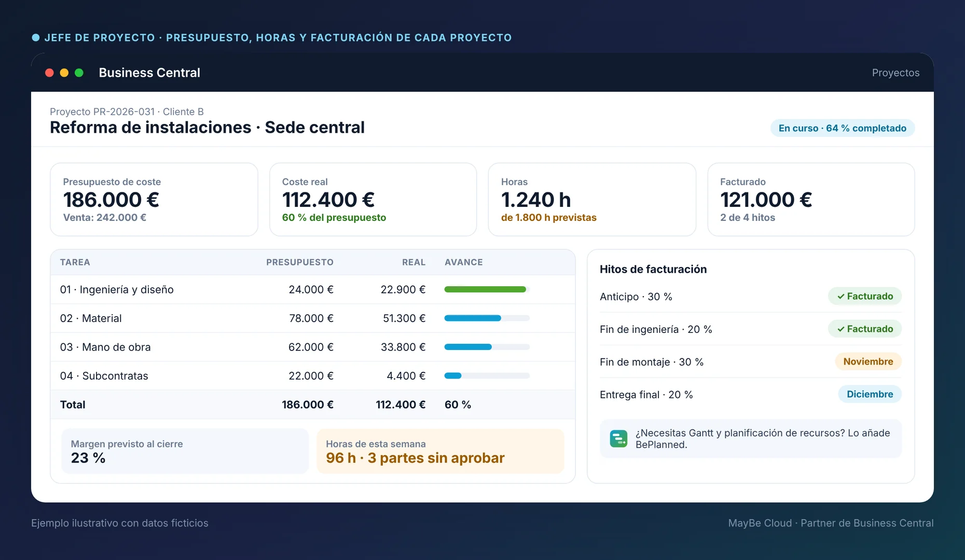Click 'Venta: 242.000 €' text

[x=105, y=218]
